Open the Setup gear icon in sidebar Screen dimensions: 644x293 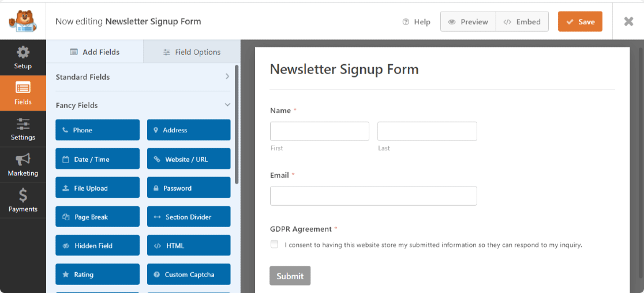pos(23,53)
